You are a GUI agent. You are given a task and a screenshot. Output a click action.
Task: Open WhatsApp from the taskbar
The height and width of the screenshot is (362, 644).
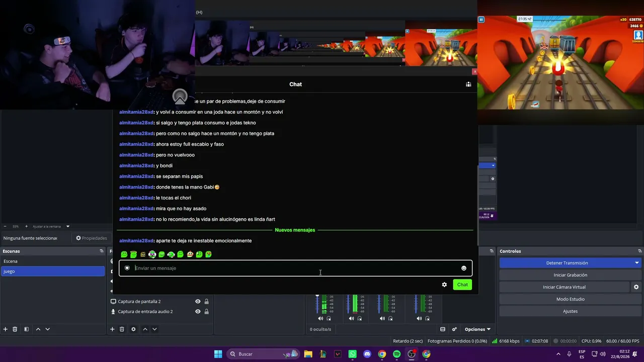point(353,354)
